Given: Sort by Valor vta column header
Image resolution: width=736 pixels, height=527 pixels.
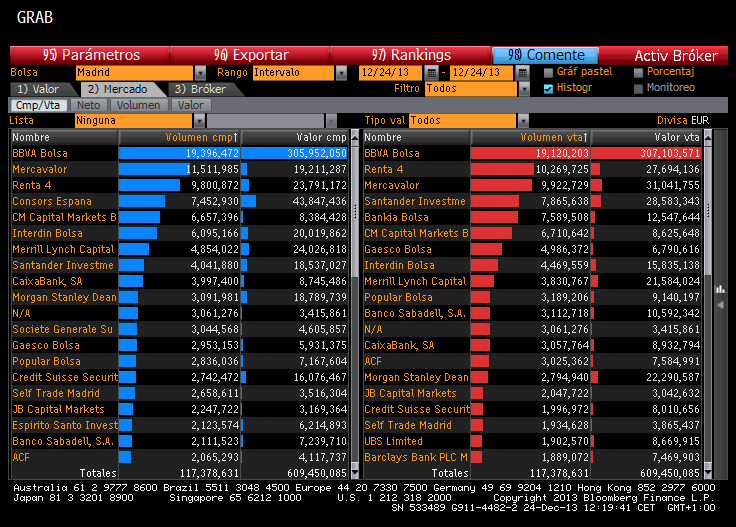Looking at the screenshot, I should 646,137.
